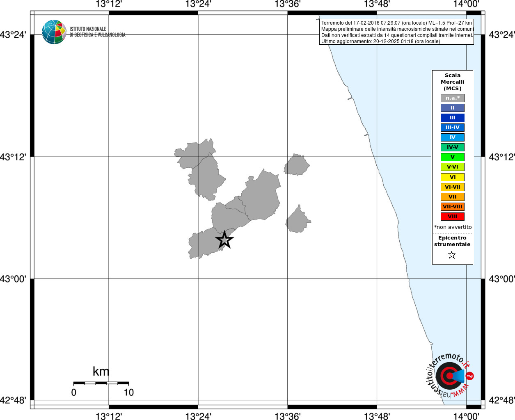Click the top 13°12' longitude label
Screen dimensions: 515x420
[109, 4]
